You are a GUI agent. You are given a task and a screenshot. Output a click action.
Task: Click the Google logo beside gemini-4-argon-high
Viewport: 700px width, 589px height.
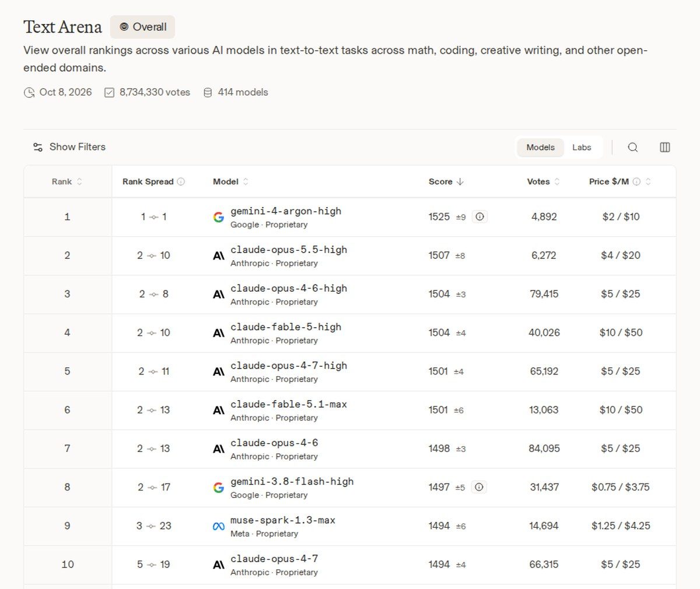click(x=219, y=217)
